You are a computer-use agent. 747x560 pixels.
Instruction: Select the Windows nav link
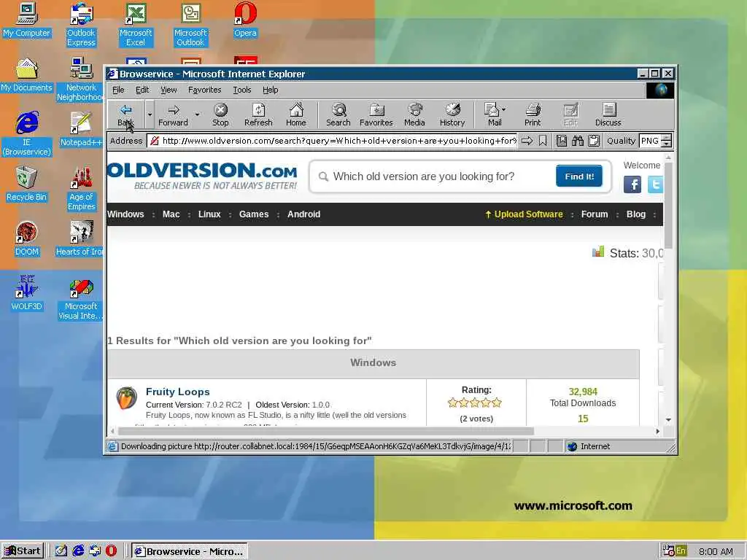click(125, 214)
